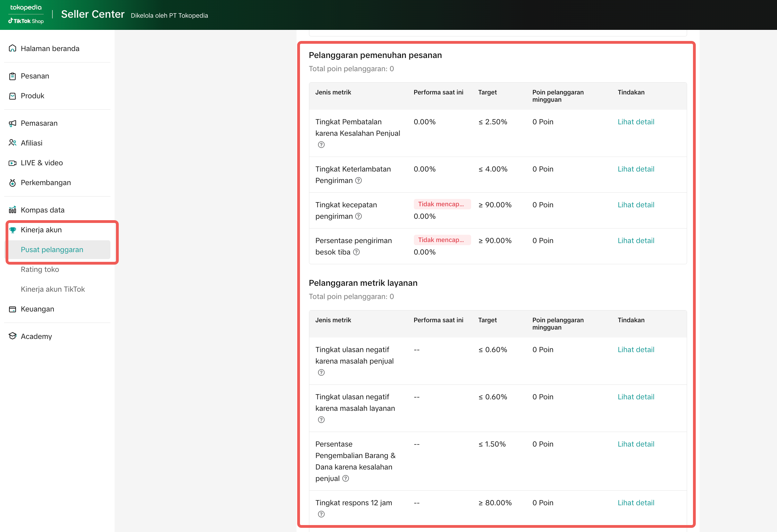
Task: Open Kinerja akun TikTok submenu item
Action: click(53, 289)
